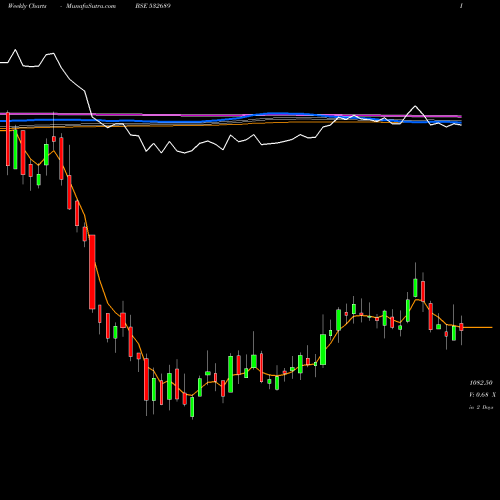Click the '1082.50' price value
Viewport: 500px width, 500px height.
tap(481, 383)
